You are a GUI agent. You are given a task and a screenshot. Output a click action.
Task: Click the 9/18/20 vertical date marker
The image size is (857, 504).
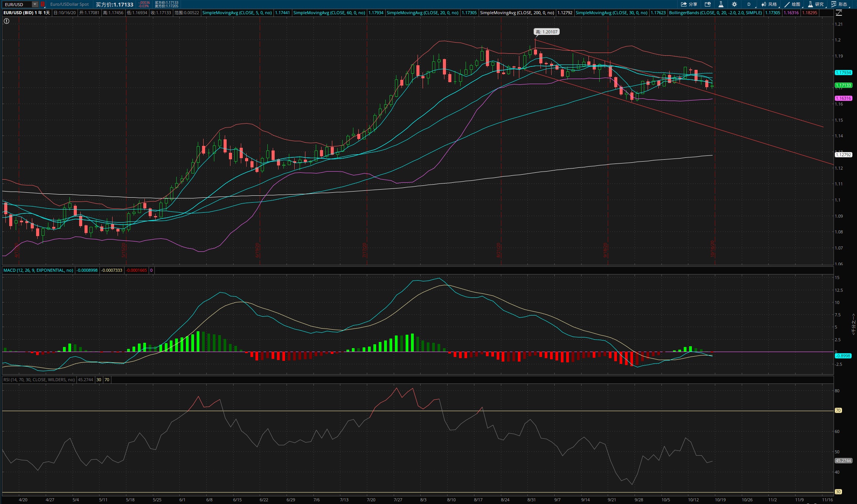605,250
